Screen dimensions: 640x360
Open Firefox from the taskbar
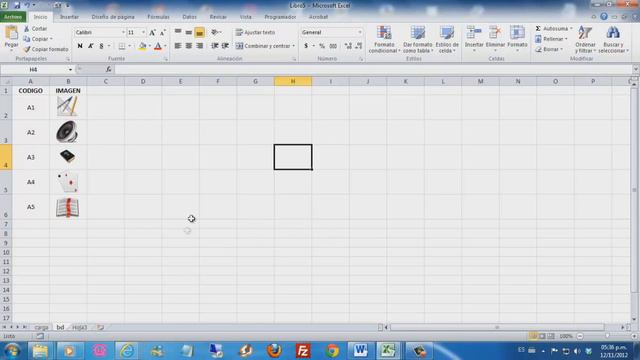(274, 351)
